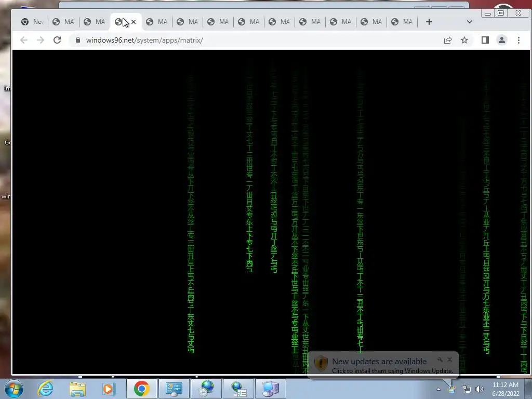This screenshot has height=399, width=532.
Task: Close the Windows Update notification balloon
Action: point(449,360)
